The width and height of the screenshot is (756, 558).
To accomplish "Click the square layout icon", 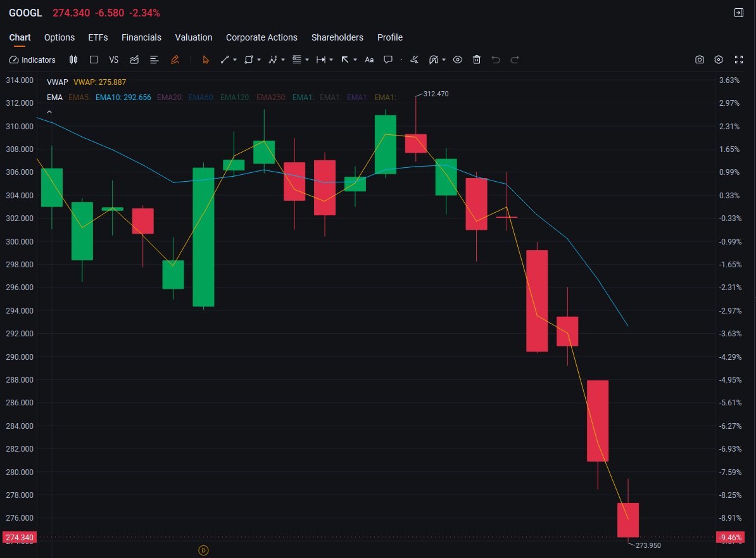I will click(94, 60).
